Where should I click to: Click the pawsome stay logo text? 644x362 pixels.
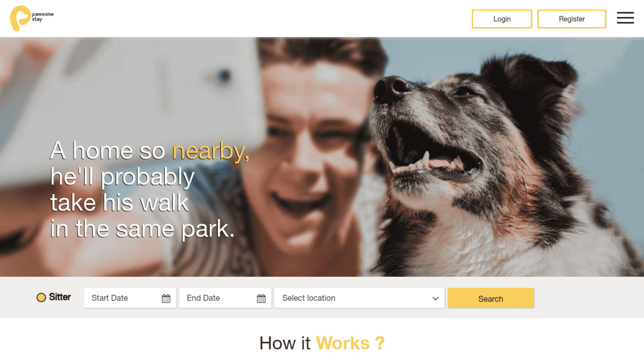tap(43, 17)
